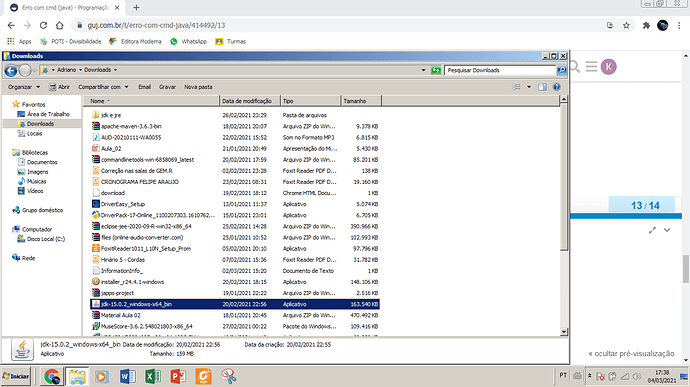
Task: Open the Compartilhar com dropdown
Action: [x=103, y=87]
